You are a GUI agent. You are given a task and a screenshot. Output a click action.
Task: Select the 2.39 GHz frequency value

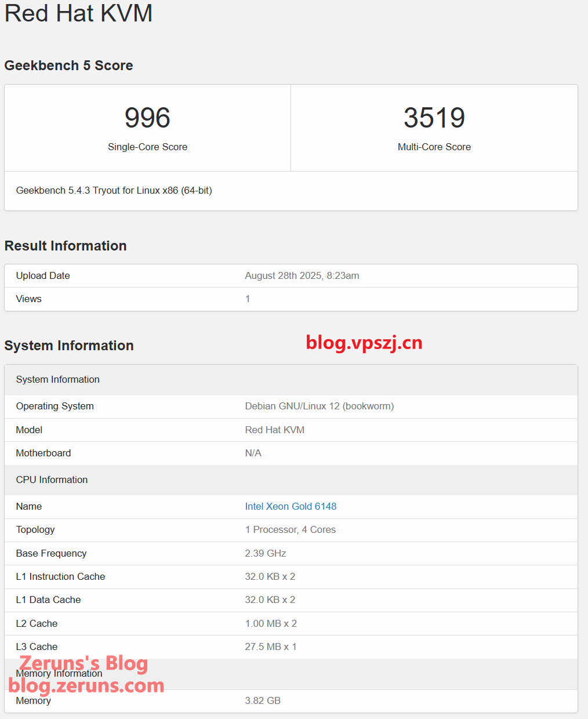266,553
